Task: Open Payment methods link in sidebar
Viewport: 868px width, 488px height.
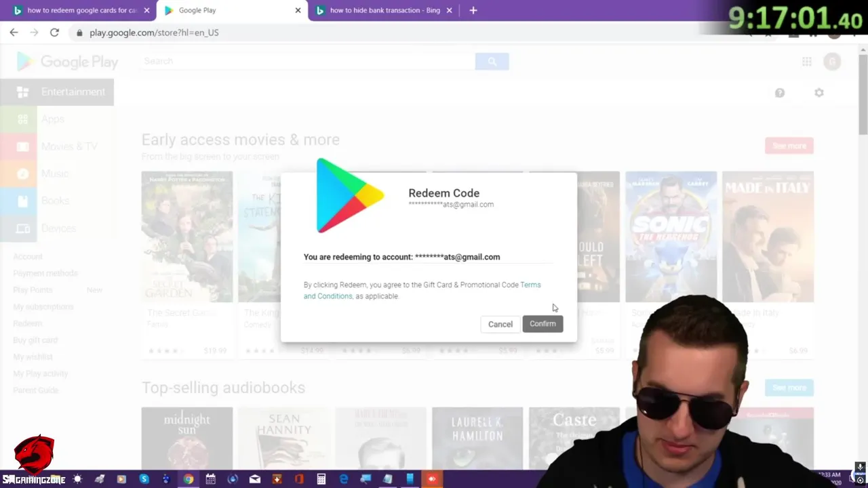Action: 45,273
